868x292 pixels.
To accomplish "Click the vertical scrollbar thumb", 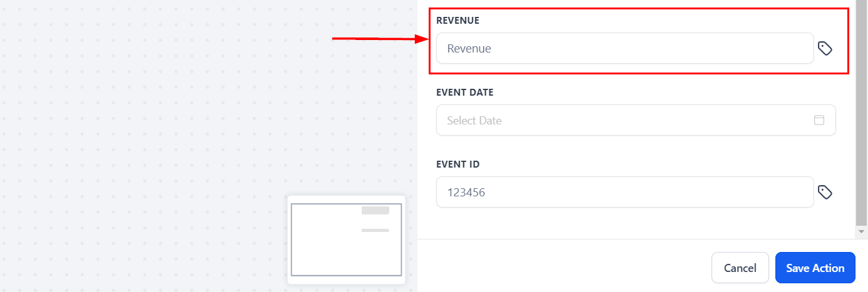I will coord(862,113).
